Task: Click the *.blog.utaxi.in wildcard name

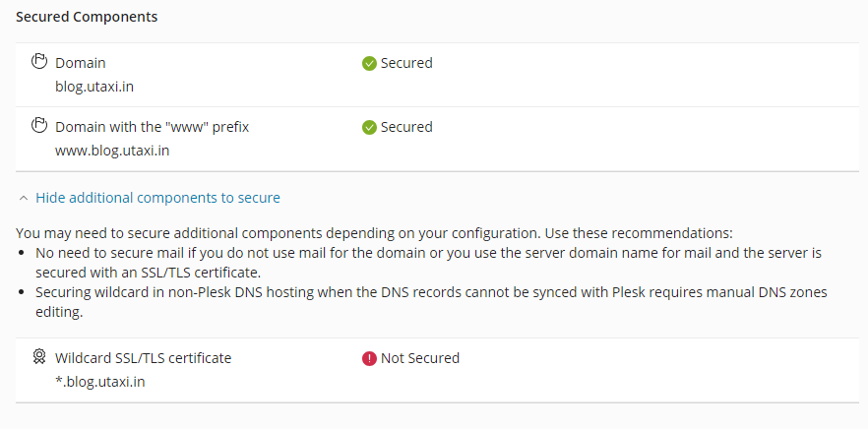Action: [100, 382]
